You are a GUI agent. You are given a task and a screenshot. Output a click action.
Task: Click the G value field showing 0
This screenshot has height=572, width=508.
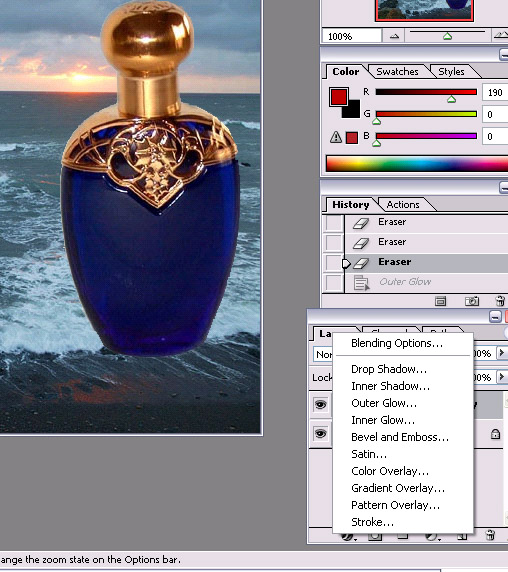[495, 114]
